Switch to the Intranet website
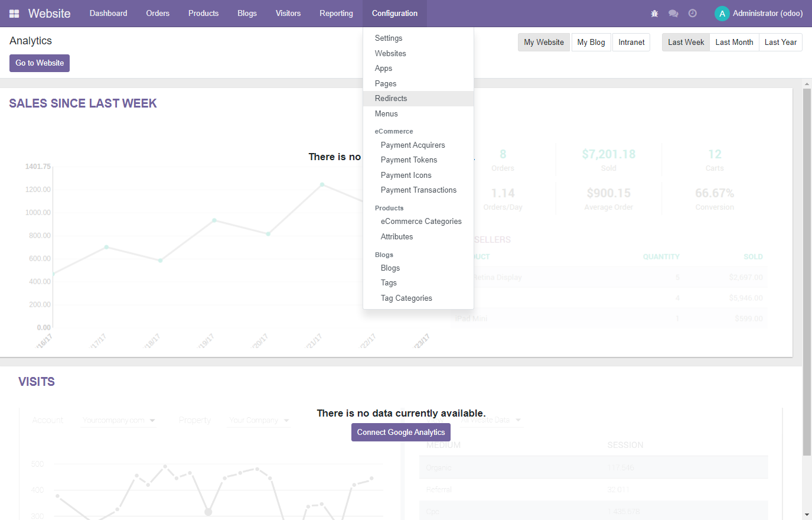 pos(631,43)
